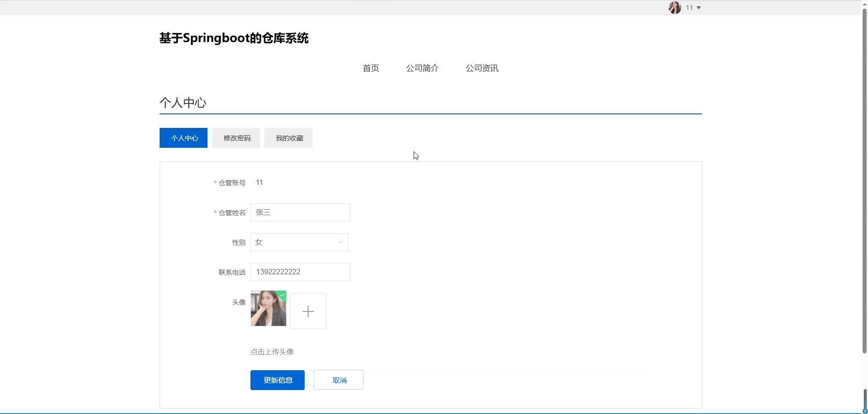
Task: Switch to the 修改密码 tab
Action: click(x=236, y=138)
